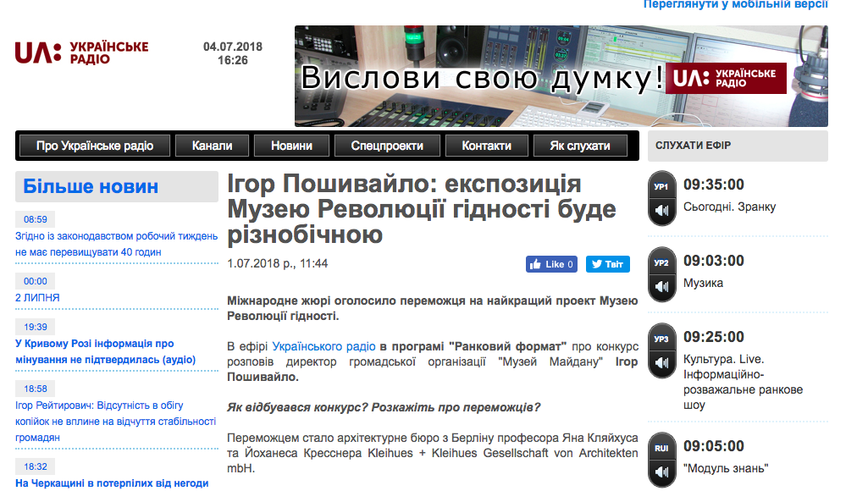This screenshot has width=868, height=491.
Task: Click the header date 04.07.2018
Action: point(233,47)
